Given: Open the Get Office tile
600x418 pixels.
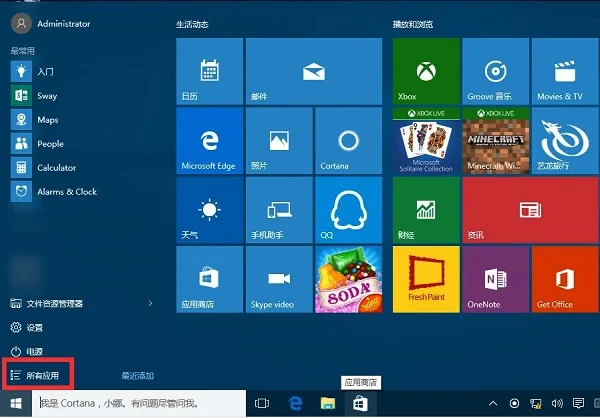Looking at the screenshot, I should tap(565, 279).
